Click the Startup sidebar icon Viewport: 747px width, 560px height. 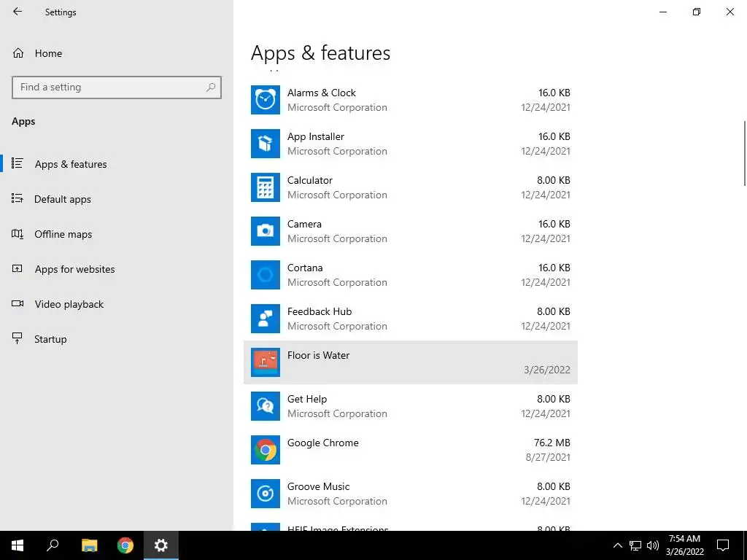[18, 338]
